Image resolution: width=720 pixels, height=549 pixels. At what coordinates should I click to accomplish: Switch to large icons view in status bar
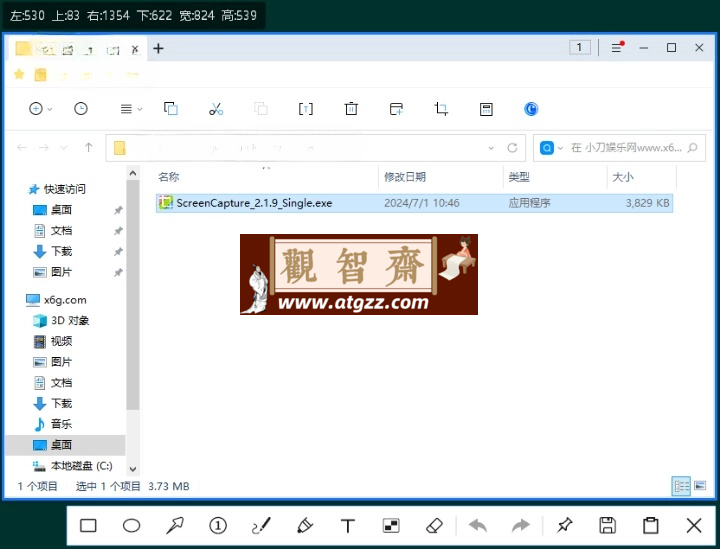coord(700,486)
